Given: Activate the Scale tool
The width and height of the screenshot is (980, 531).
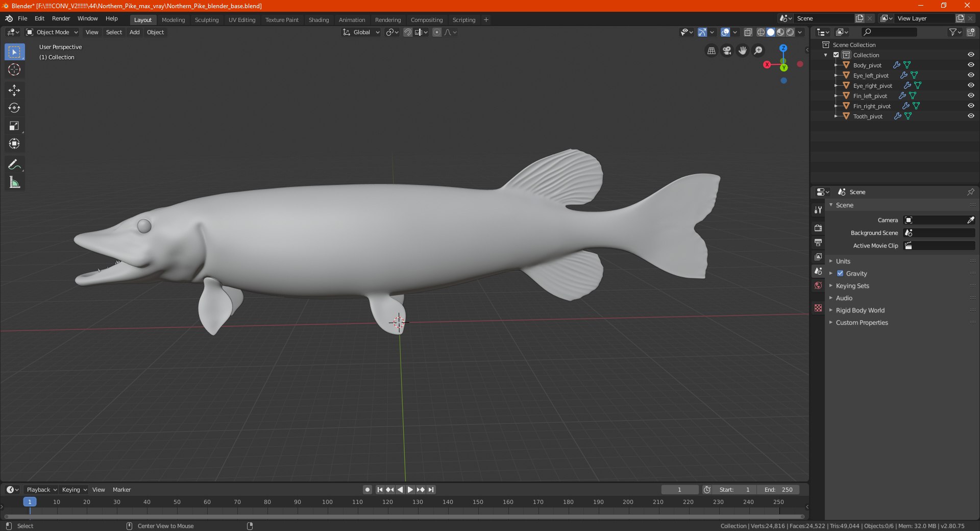Looking at the screenshot, I should 14,126.
